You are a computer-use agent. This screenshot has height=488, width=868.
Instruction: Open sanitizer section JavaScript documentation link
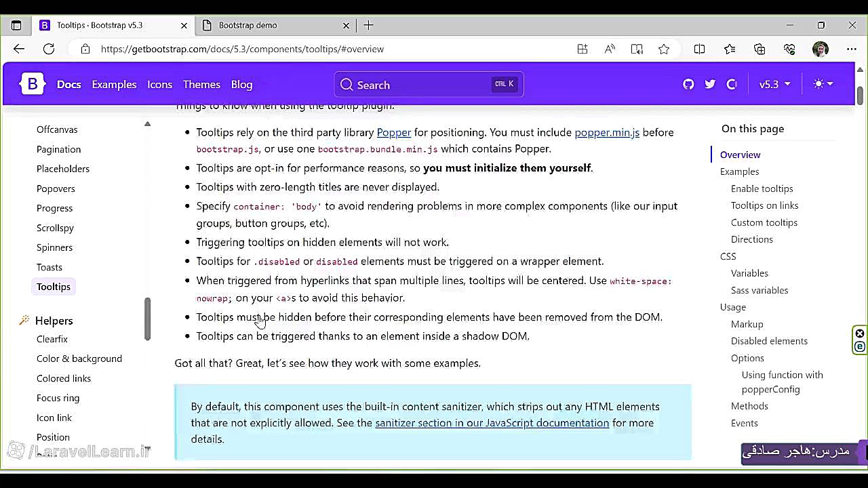492,423
